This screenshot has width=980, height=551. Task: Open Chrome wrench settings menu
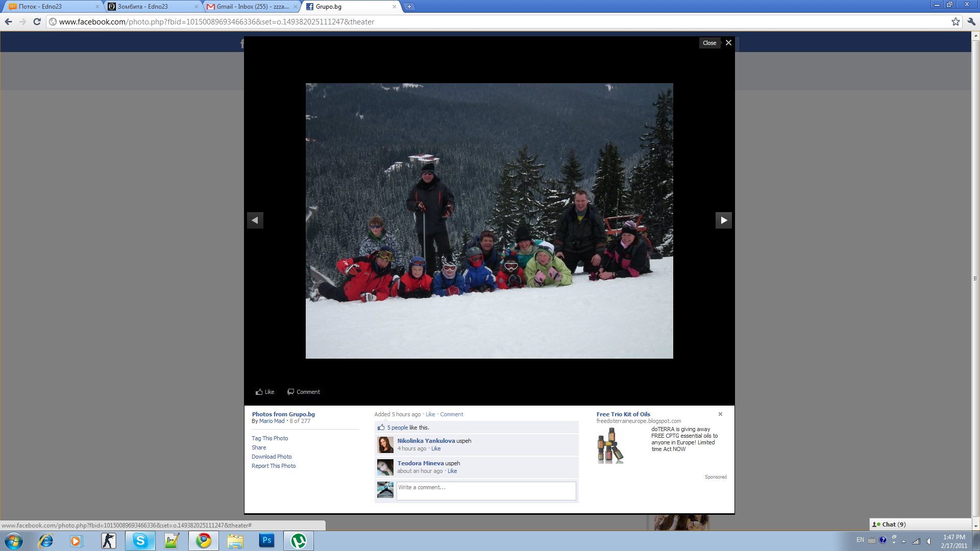pyautogui.click(x=971, y=21)
